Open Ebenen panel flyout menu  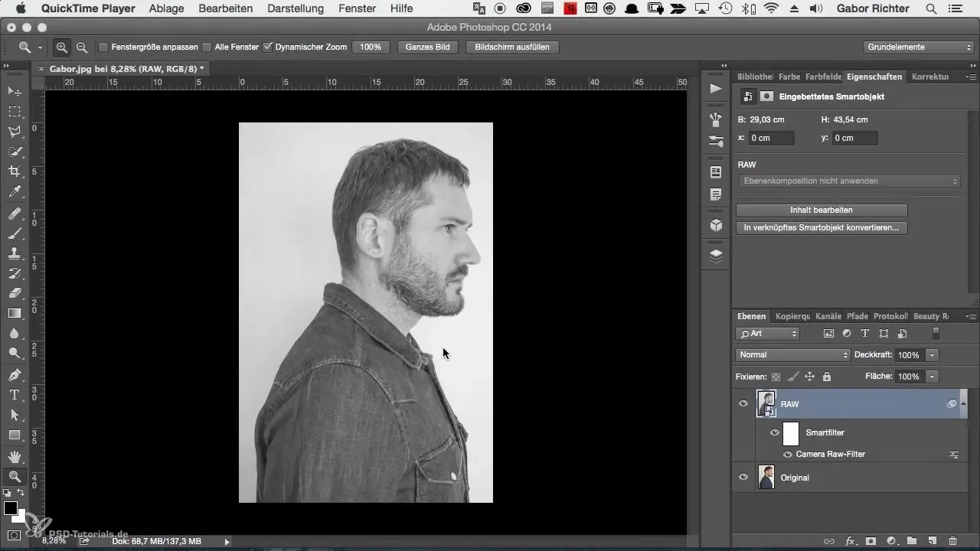pos(970,316)
